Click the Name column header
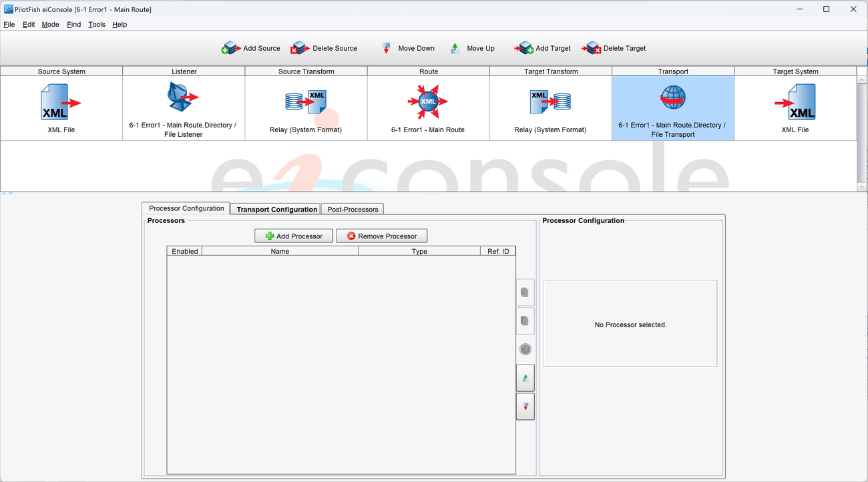 pyautogui.click(x=280, y=251)
